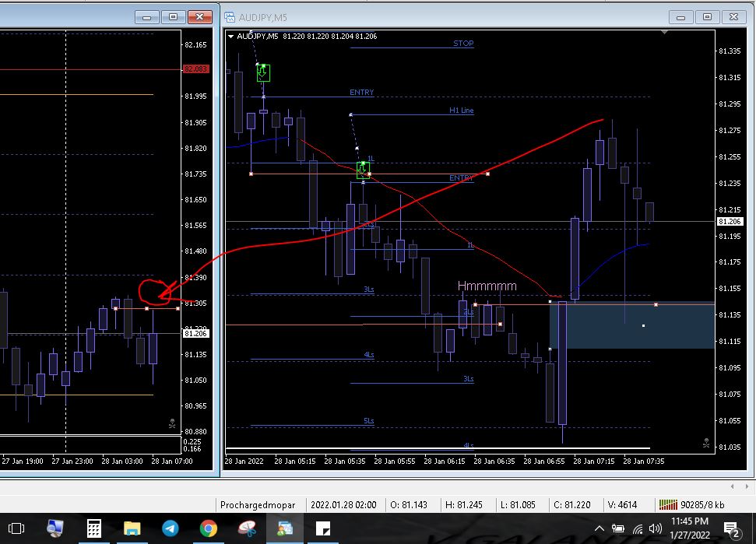Open the Snipping Tool taskbar icon
This screenshot has height=544, width=756.
247,528
